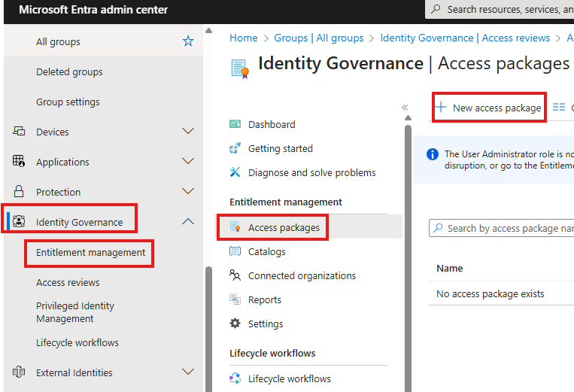The width and height of the screenshot is (574, 392).
Task: Select Access packages menu item
Action: [284, 227]
